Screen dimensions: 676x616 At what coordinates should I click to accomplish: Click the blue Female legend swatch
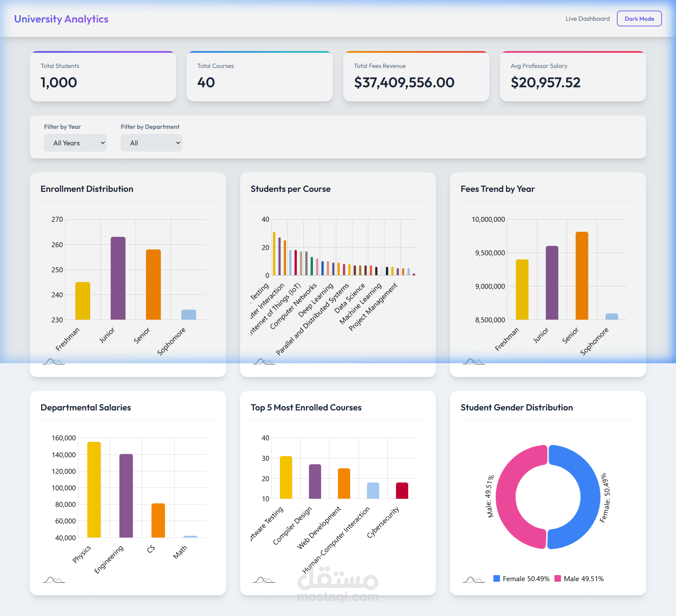point(497,578)
